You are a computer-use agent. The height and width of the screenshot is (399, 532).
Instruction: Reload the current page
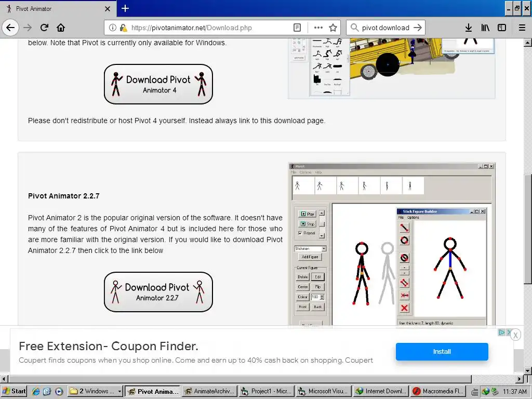(x=44, y=28)
